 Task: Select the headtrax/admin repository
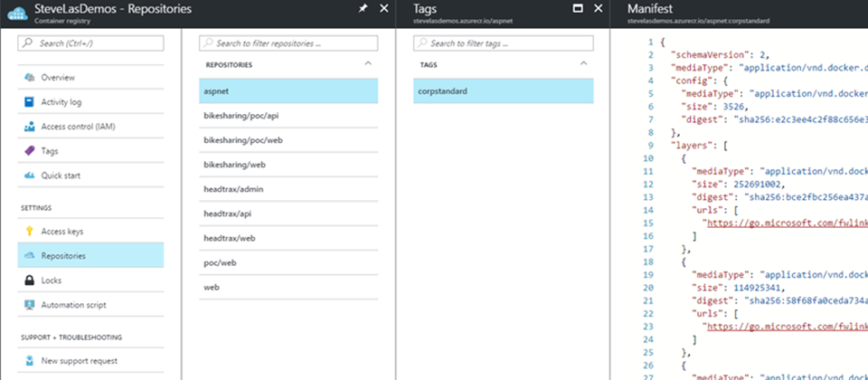288,189
